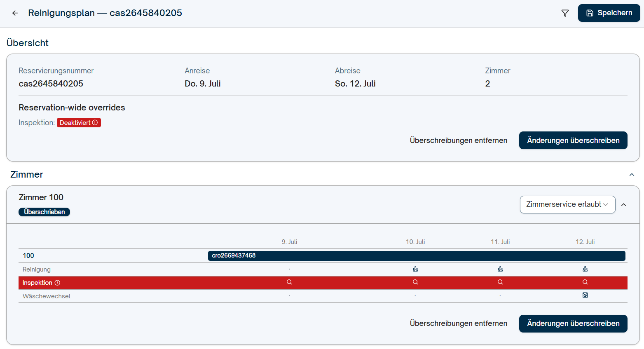
Task: Toggle the Inspektion magnifier on 11. Juli
Action: point(500,282)
